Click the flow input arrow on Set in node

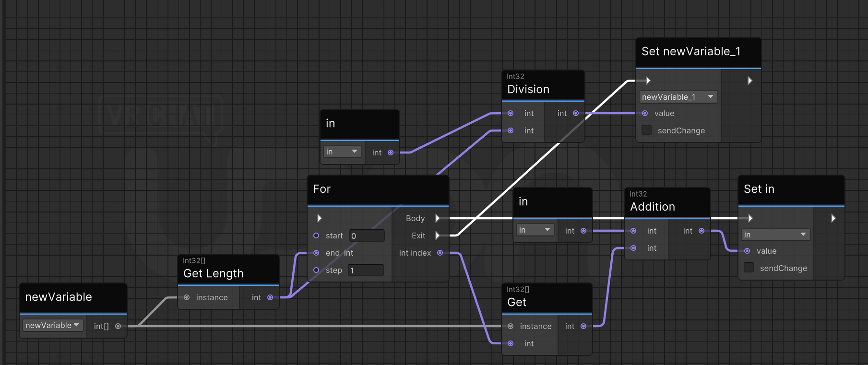(750, 218)
